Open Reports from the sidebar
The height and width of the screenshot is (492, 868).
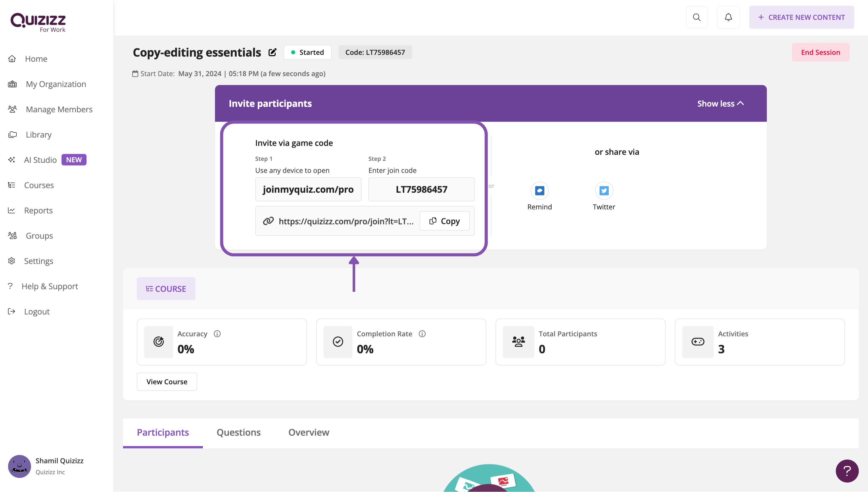point(38,211)
